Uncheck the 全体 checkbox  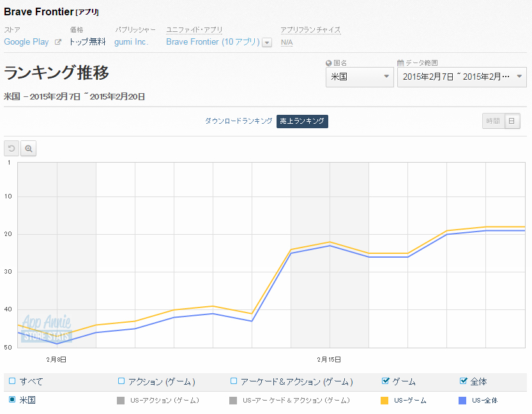[x=464, y=381]
